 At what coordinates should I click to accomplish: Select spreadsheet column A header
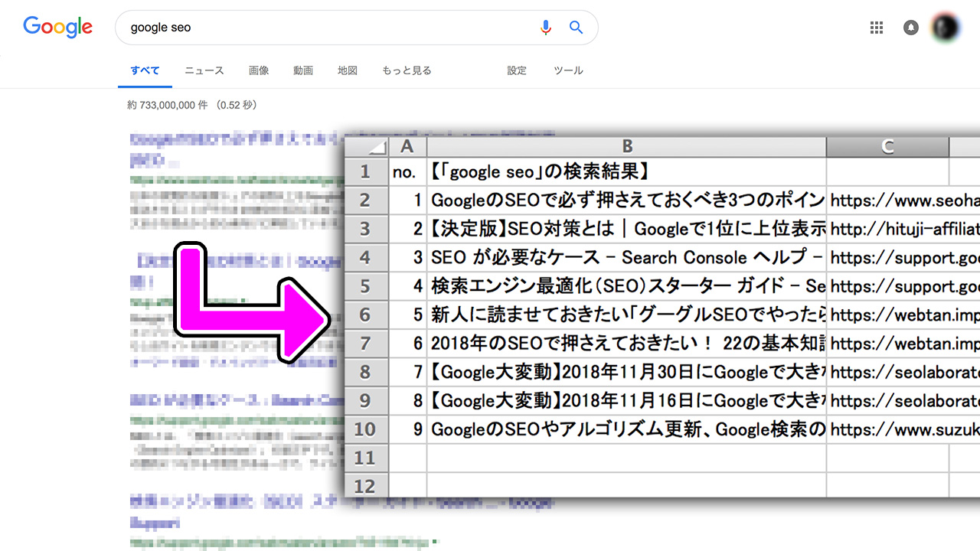408,147
